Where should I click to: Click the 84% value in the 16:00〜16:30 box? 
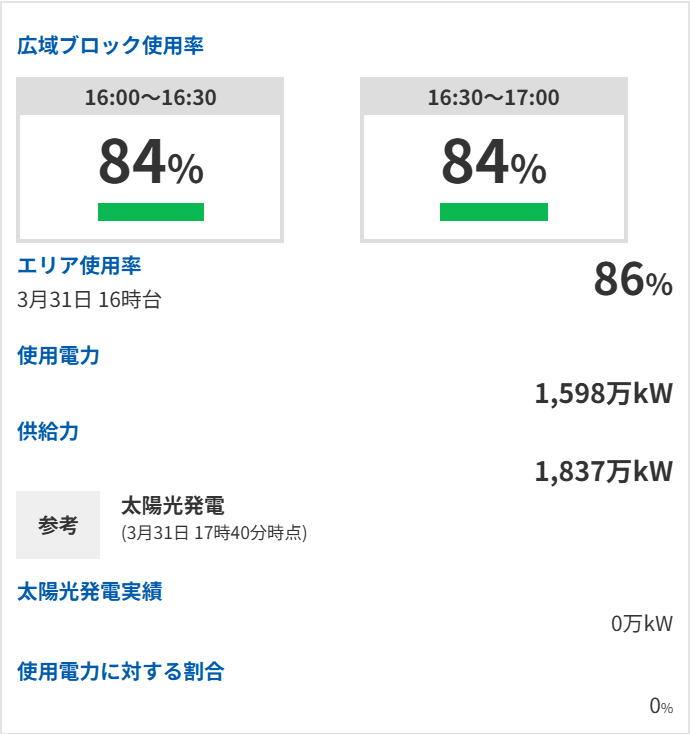pos(151,161)
